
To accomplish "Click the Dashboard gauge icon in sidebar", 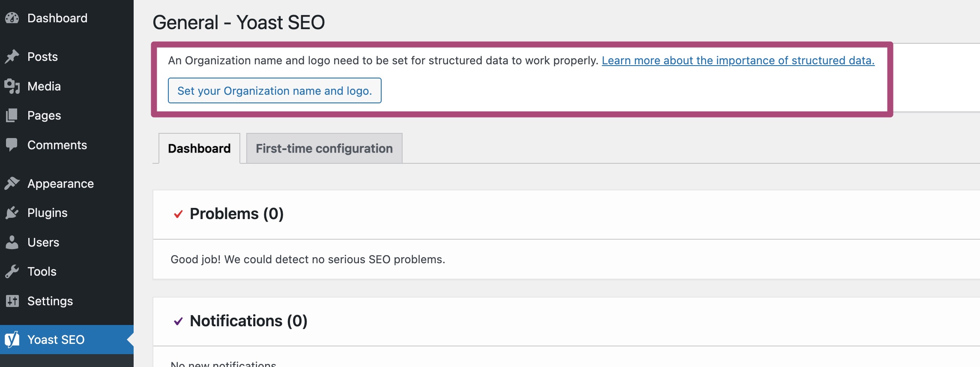I will tap(12, 18).
